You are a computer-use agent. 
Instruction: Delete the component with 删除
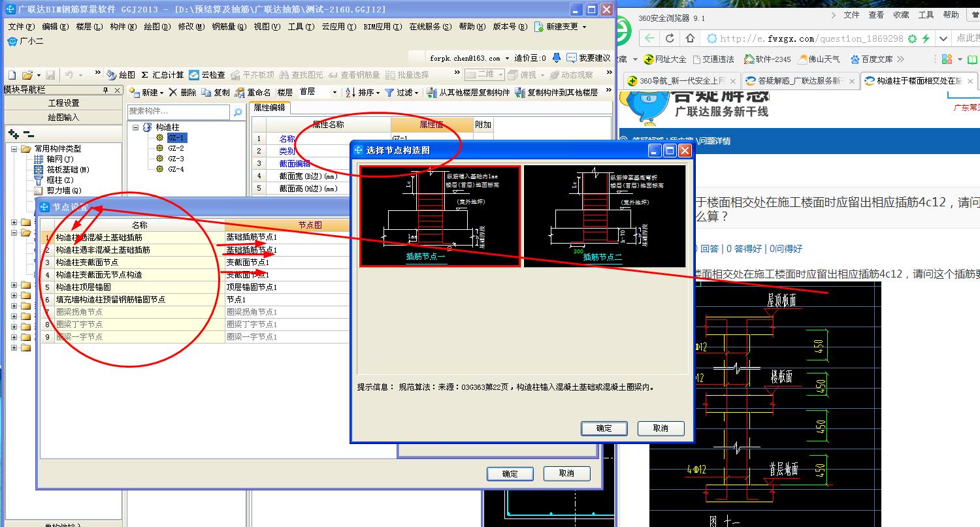[182, 93]
